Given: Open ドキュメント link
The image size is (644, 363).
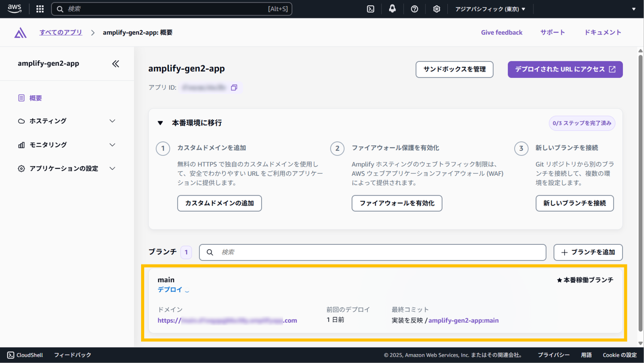Looking at the screenshot, I should tap(603, 33).
